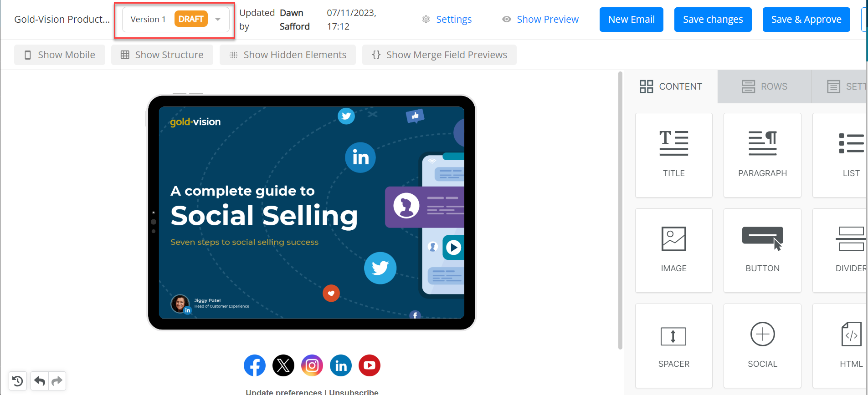Switch to the ROWS tab
Screen dimensions: 868x395
click(765, 86)
